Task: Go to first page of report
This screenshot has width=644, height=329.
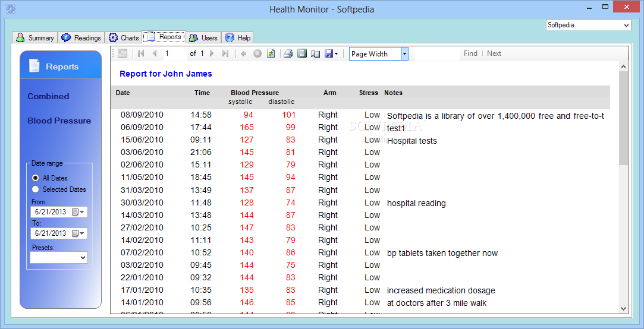Action: click(x=142, y=53)
